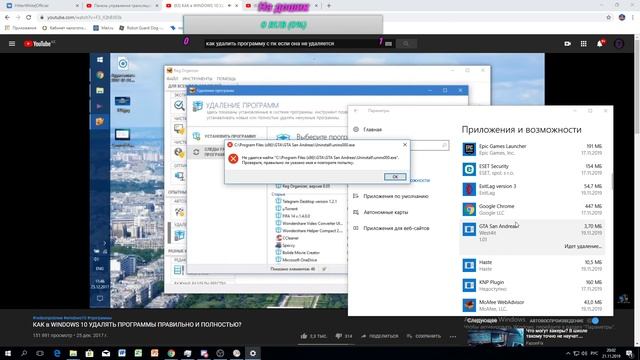Screen dimensions: 640x360
Task: Select Microsoft OneDrive in program list
Action: tap(296, 260)
